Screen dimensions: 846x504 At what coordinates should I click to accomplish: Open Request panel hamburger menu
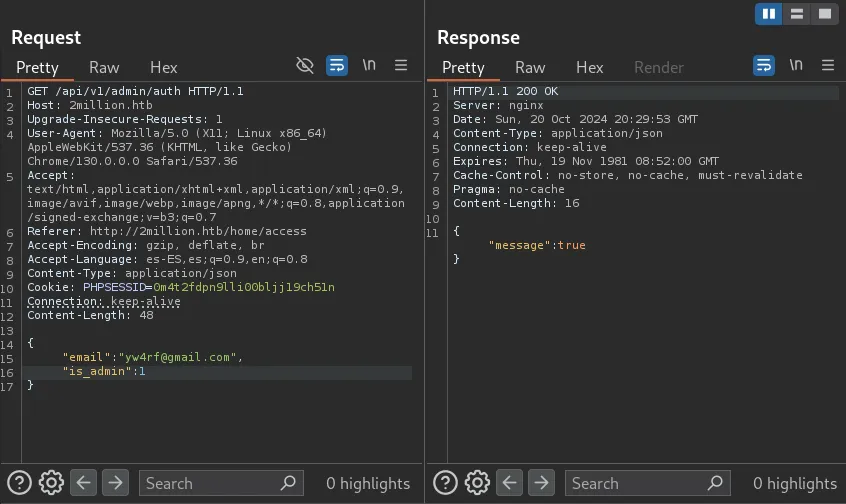click(401, 66)
